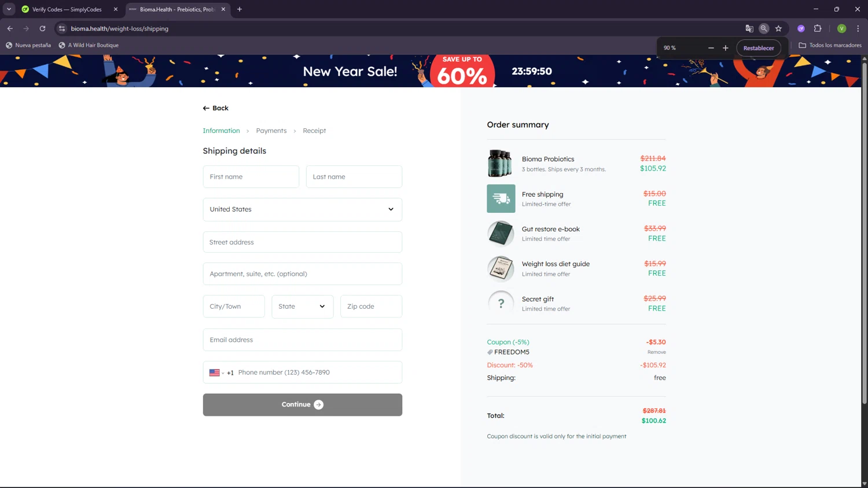Click the browser back arrow
The width and height of the screenshot is (868, 488).
[10, 28]
